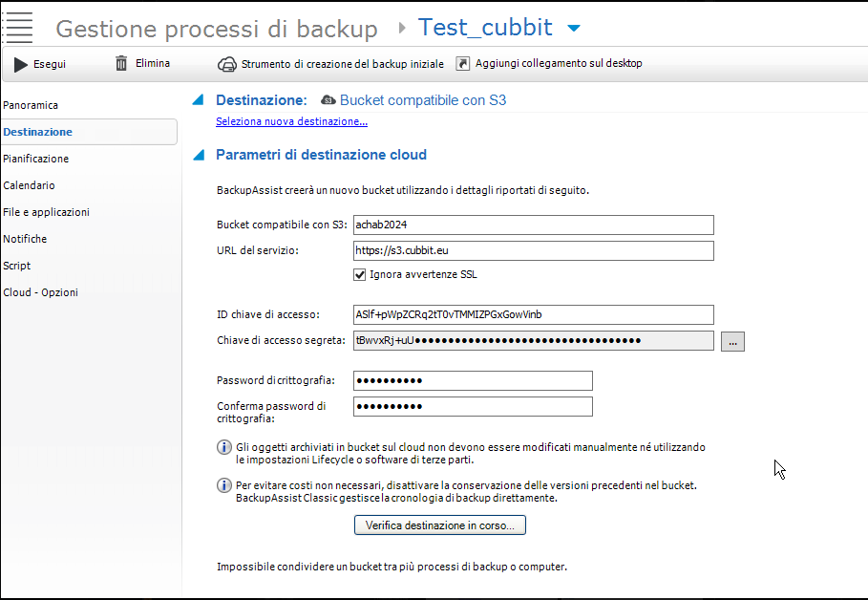Open the hamburger menu icon
The width and height of the screenshot is (868, 600).
tap(20, 26)
